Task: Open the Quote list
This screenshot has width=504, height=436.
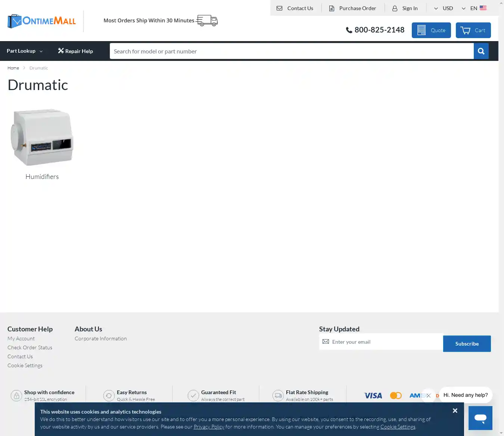Action: point(431,30)
